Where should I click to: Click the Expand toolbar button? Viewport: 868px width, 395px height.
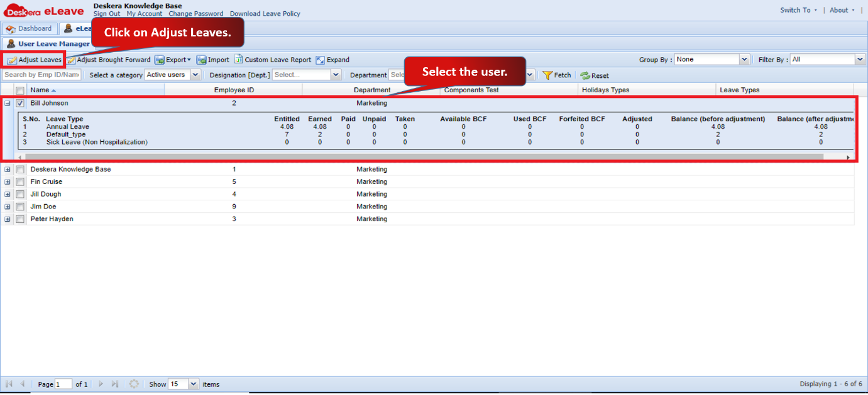(x=332, y=60)
